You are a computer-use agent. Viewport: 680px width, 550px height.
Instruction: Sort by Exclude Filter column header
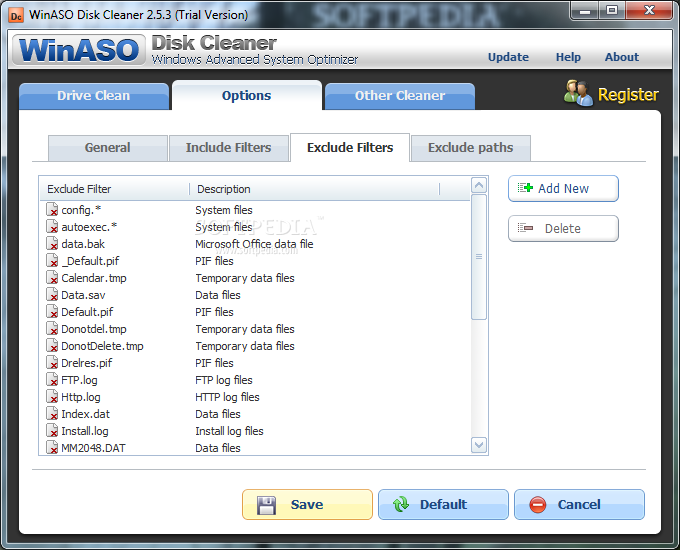point(114,189)
